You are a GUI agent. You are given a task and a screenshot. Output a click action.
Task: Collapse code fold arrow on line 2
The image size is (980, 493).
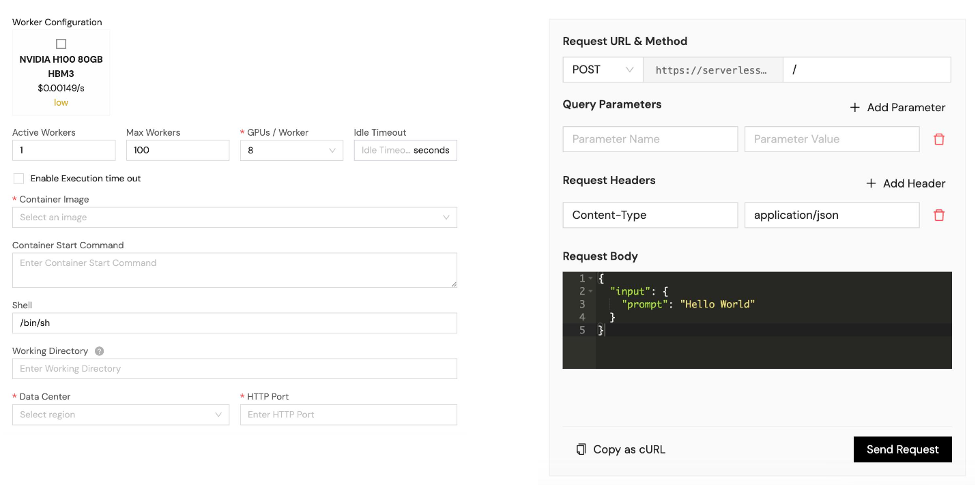[590, 291]
